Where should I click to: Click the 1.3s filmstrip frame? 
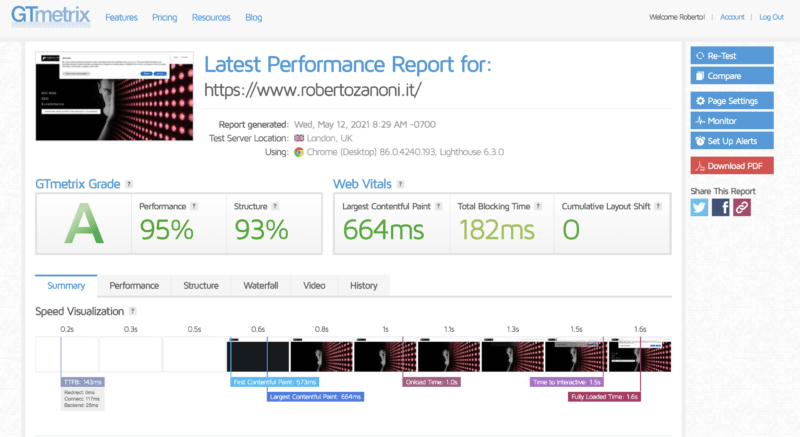pyautogui.click(x=512, y=355)
